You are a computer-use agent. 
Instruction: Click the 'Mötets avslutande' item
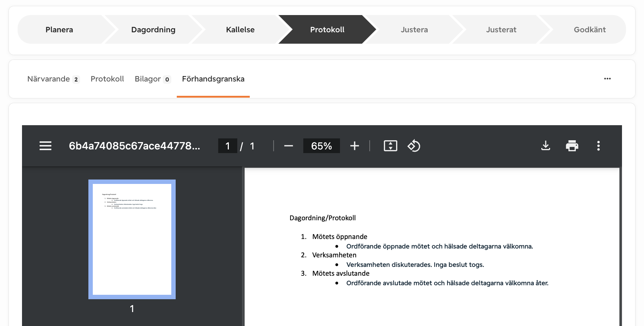[341, 274]
